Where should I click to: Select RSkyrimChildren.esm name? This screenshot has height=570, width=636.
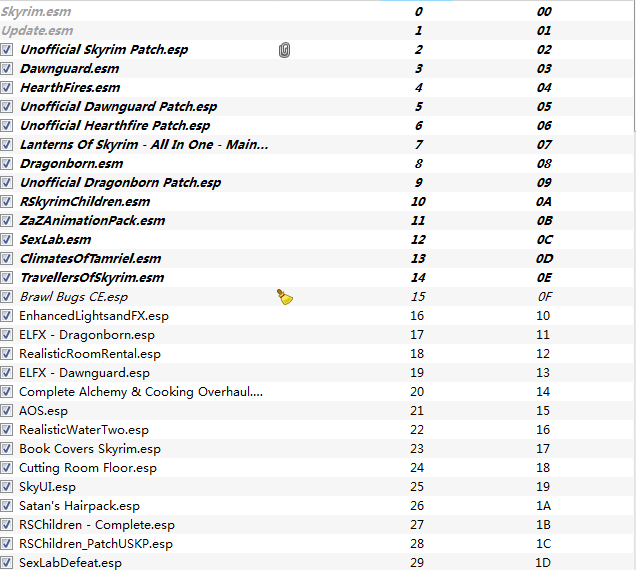pos(85,202)
